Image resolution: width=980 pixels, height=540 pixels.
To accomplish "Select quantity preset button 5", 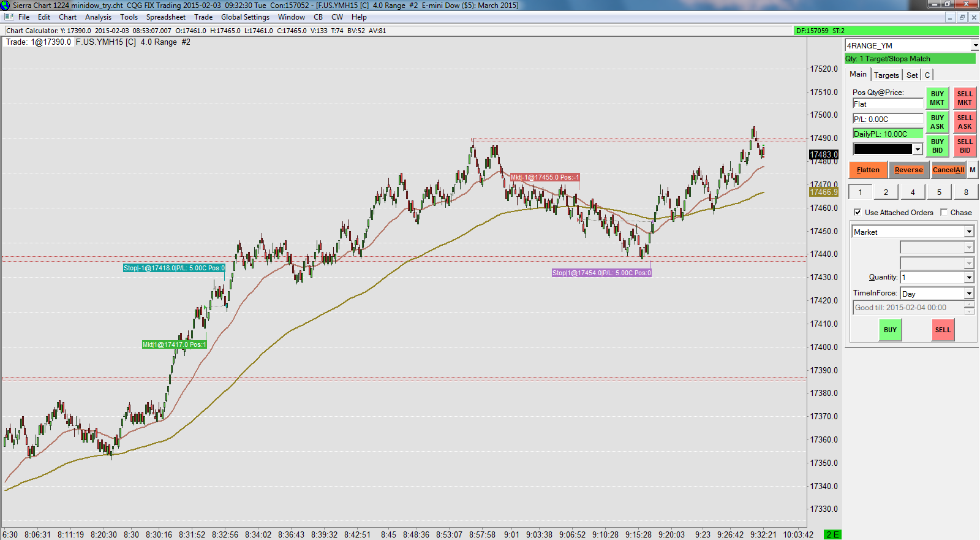I will click(x=939, y=192).
